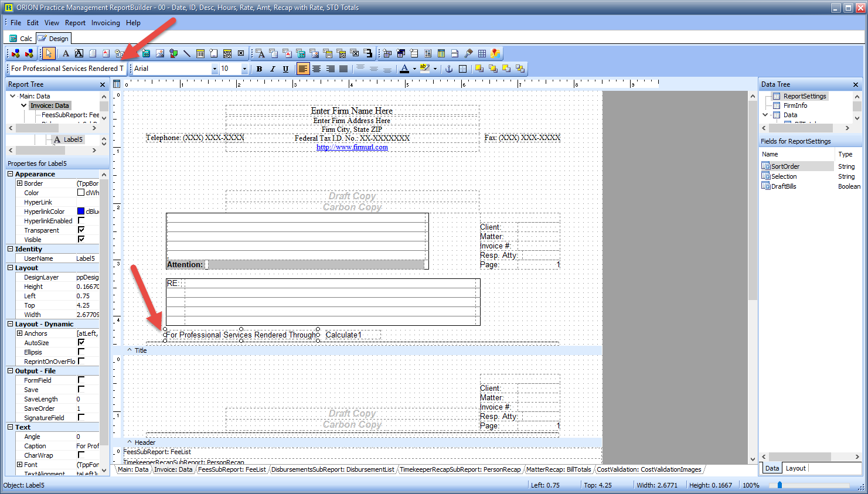Open the Layout tab in Data Tree

point(795,468)
